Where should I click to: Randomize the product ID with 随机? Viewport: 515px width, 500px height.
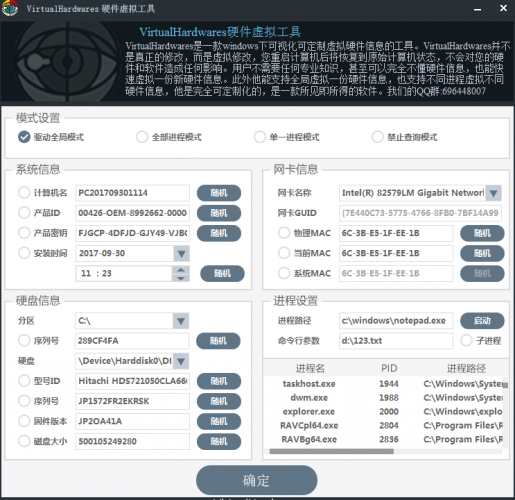click(x=219, y=213)
